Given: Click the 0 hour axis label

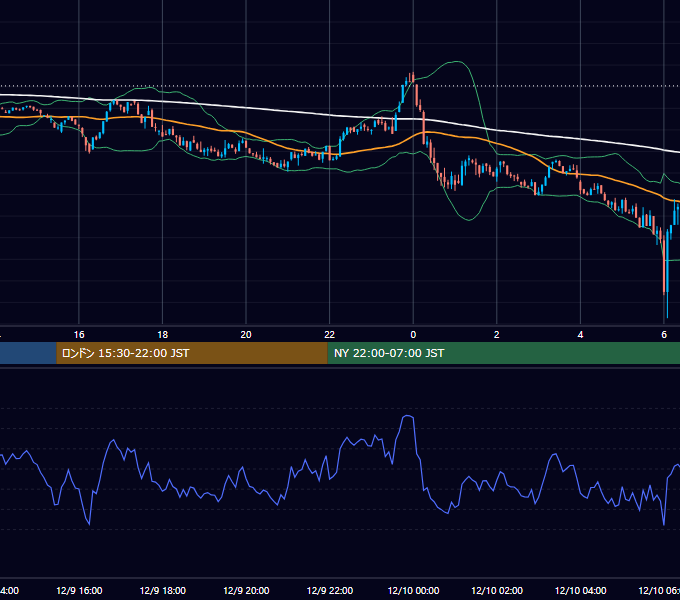Looking at the screenshot, I should tap(413, 335).
